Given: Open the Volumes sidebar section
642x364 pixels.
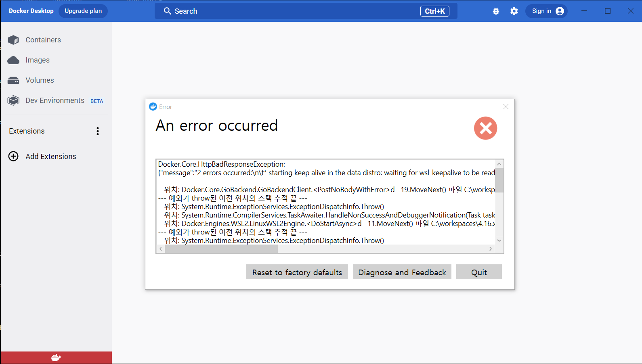Looking at the screenshot, I should tap(56, 80).
